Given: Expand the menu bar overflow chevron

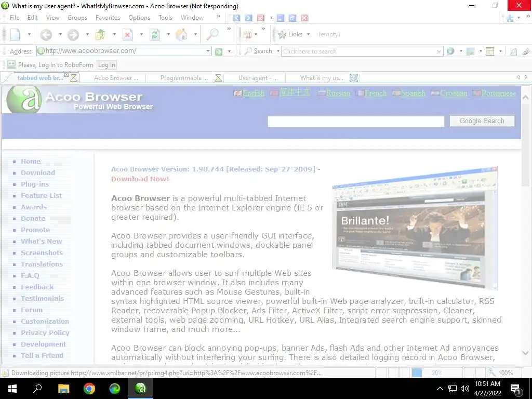Looking at the screenshot, I should tap(219, 16).
